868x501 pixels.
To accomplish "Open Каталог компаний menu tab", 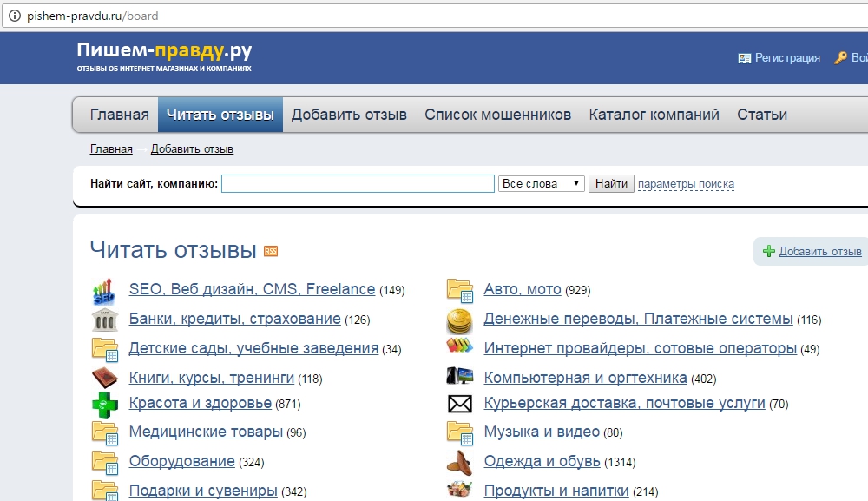I will pyautogui.click(x=654, y=115).
